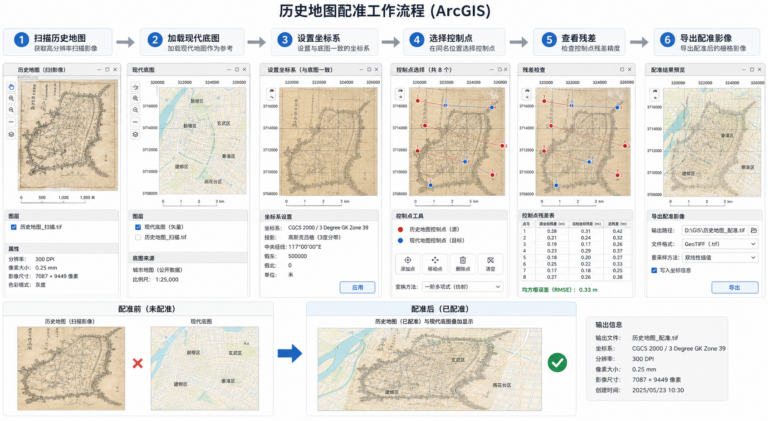Click 城市地图 (公开数据) source text
Screen dimensions: 768x421
pyautogui.click(x=157, y=269)
